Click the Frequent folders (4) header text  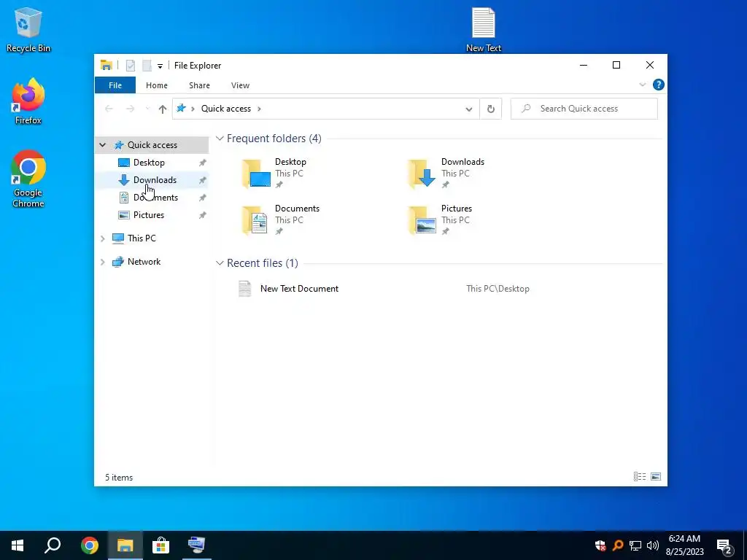point(274,139)
